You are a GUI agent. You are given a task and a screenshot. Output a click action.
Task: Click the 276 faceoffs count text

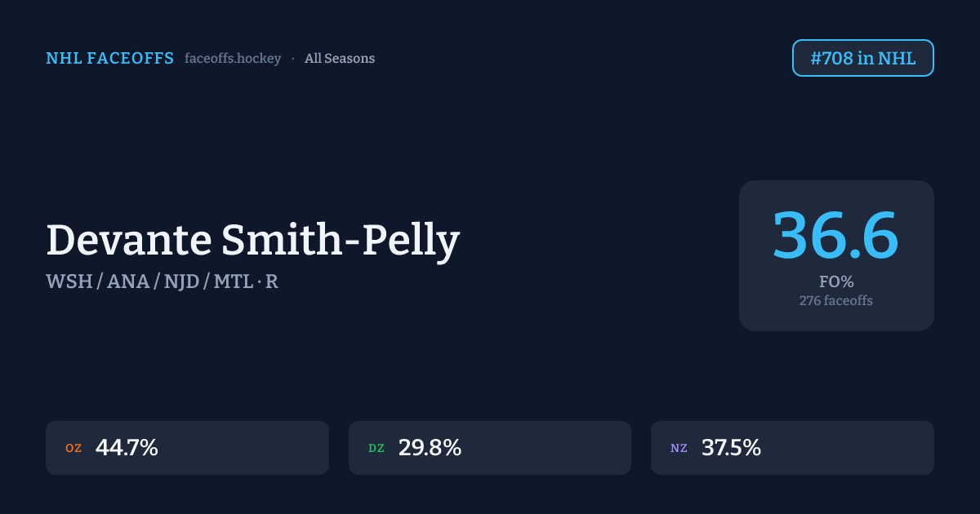pos(836,301)
